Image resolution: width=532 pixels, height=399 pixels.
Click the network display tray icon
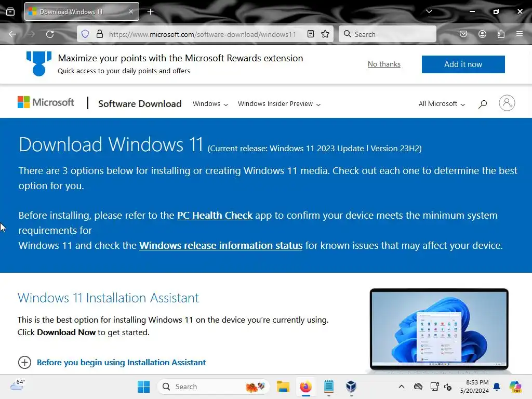435,387
